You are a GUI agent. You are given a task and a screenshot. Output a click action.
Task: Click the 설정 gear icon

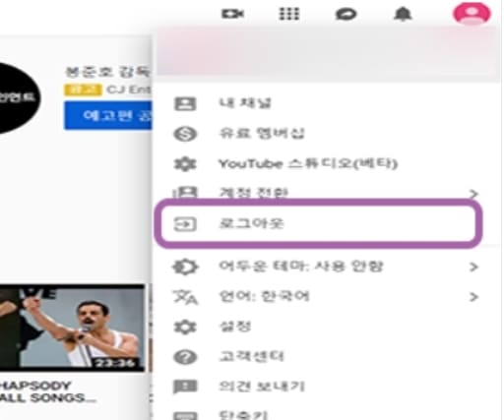(x=185, y=327)
